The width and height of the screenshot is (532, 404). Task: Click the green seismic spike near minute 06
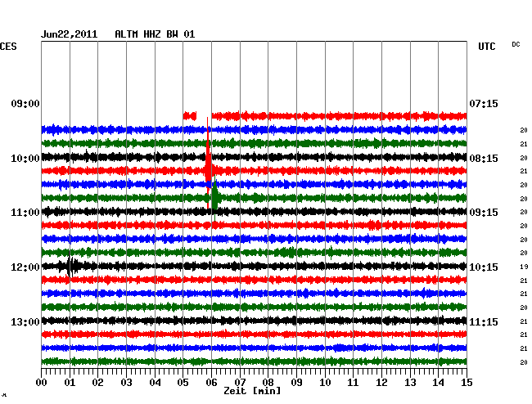214,198
